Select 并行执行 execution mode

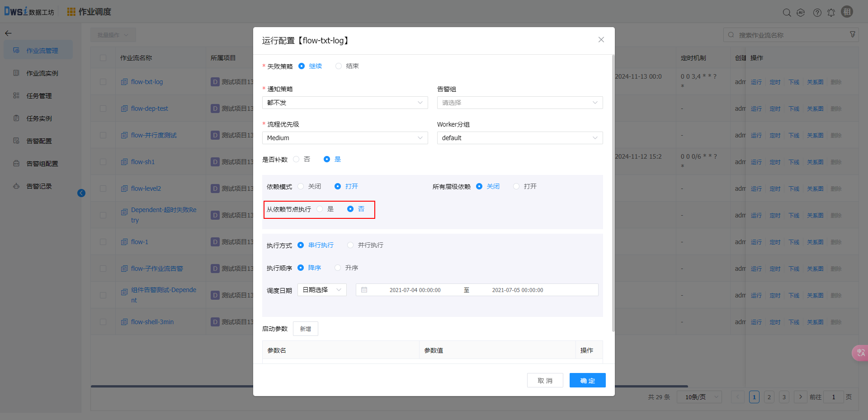pos(350,245)
